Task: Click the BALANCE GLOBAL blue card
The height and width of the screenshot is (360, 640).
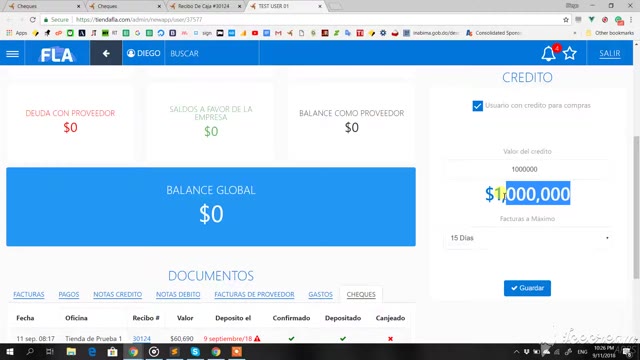Action: pos(211,207)
